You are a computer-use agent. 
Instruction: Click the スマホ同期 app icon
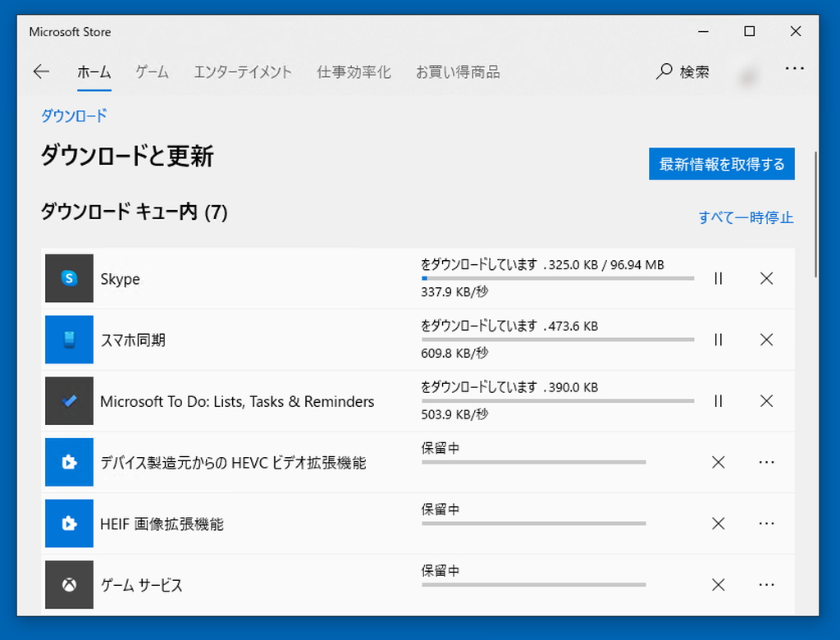point(69,340)
